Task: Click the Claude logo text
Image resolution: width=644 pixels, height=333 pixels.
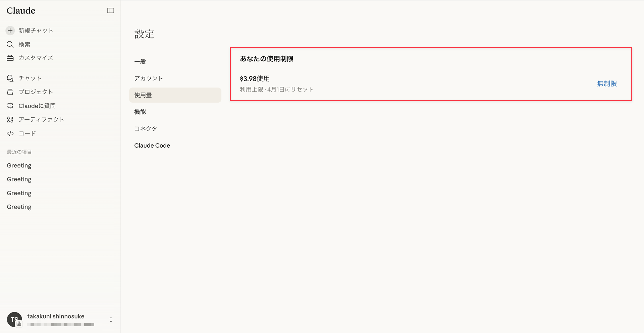Action: [21, 11]
